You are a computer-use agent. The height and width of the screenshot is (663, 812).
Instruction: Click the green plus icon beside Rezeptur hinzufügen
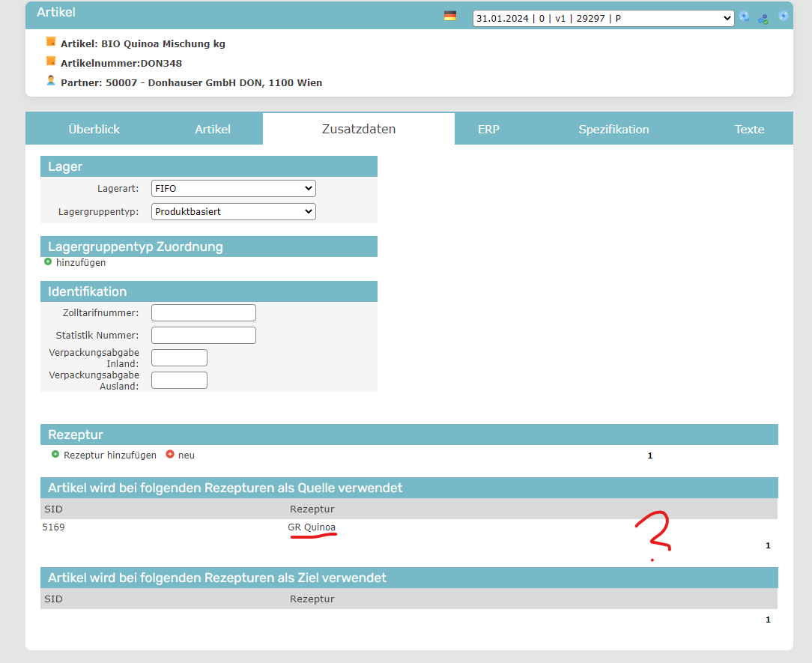(x=55, y=455)
